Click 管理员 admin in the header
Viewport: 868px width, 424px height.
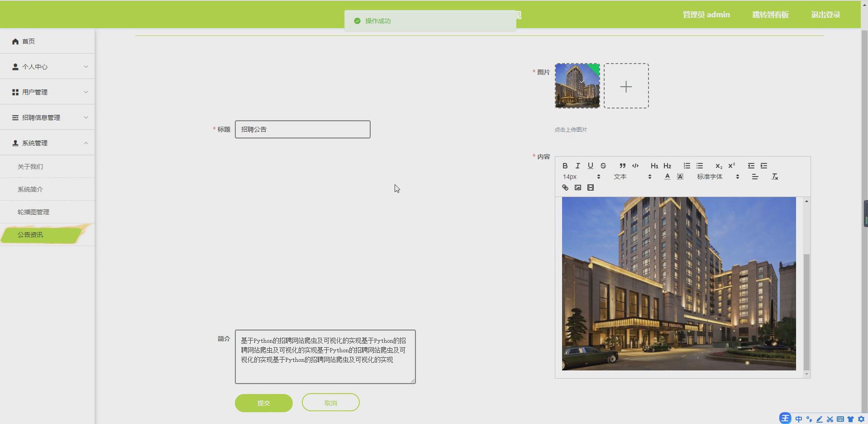coord(706,14)
